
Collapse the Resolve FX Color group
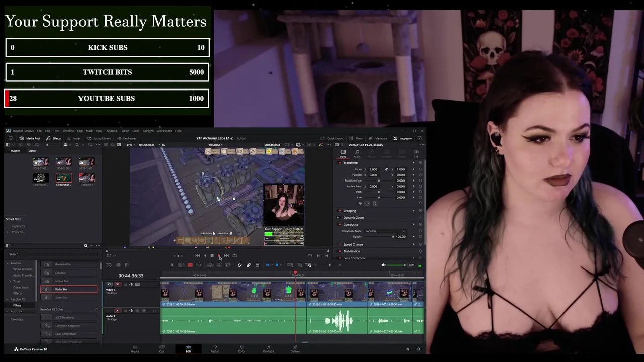[96, 309]
